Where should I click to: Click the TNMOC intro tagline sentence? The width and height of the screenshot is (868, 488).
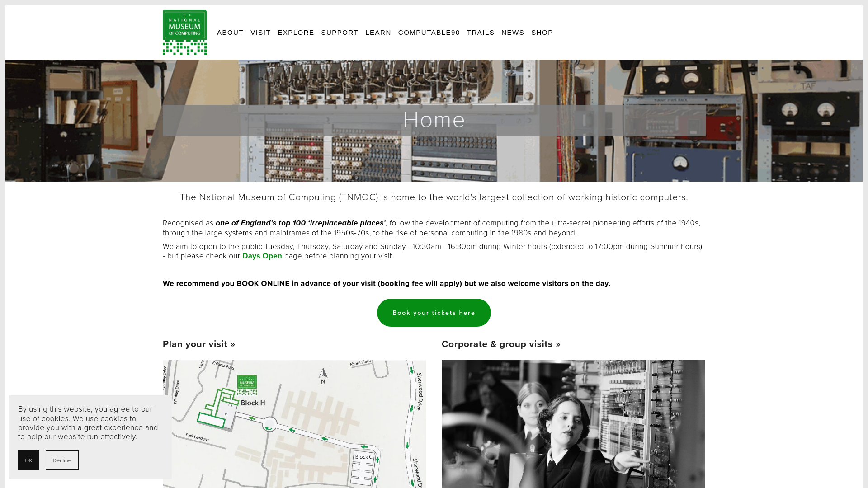pyautogui.click(x=434, y=197)
